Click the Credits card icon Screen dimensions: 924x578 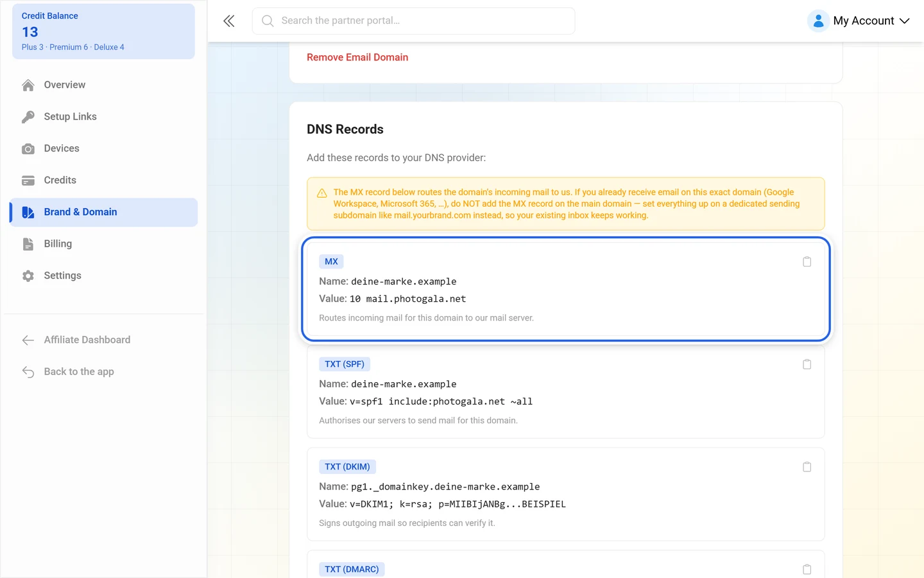[x=28, y=180]
